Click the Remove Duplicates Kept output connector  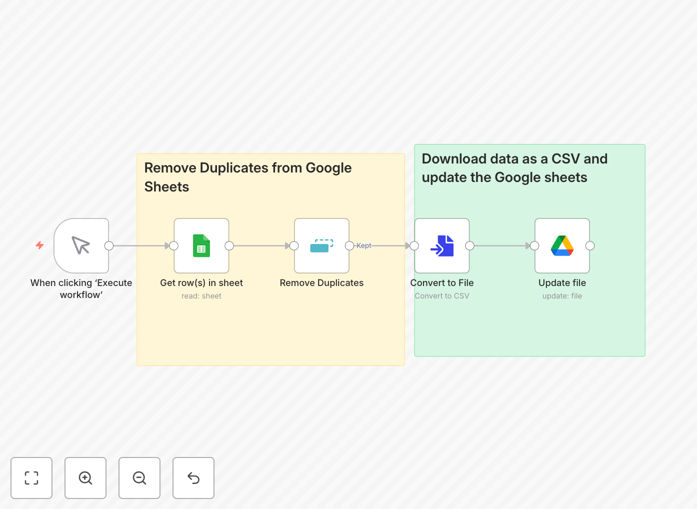349,246
